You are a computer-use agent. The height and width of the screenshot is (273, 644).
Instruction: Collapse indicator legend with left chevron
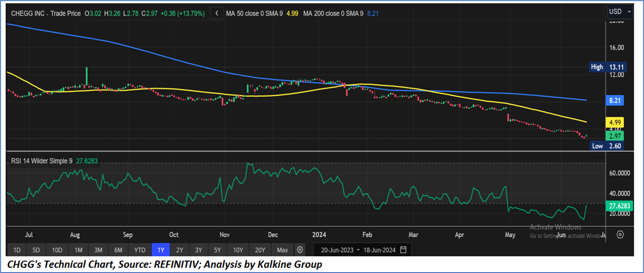point(216,14)
